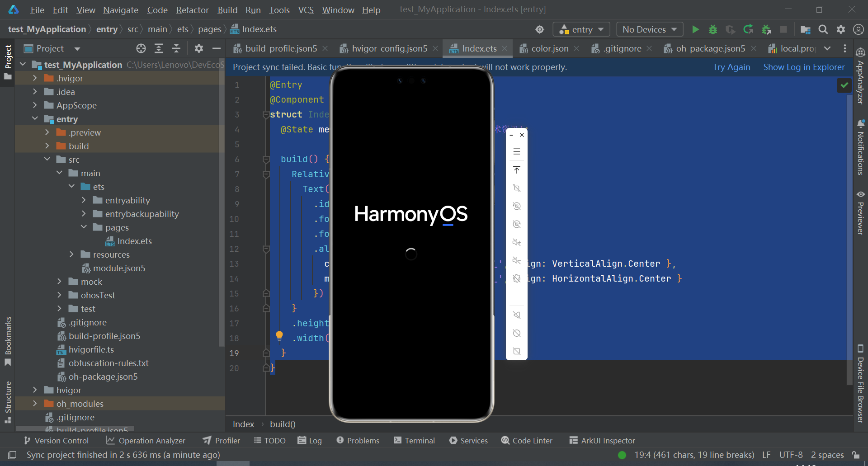Hide the Project tool window
The image size is (868, 466).
(217, 48)
